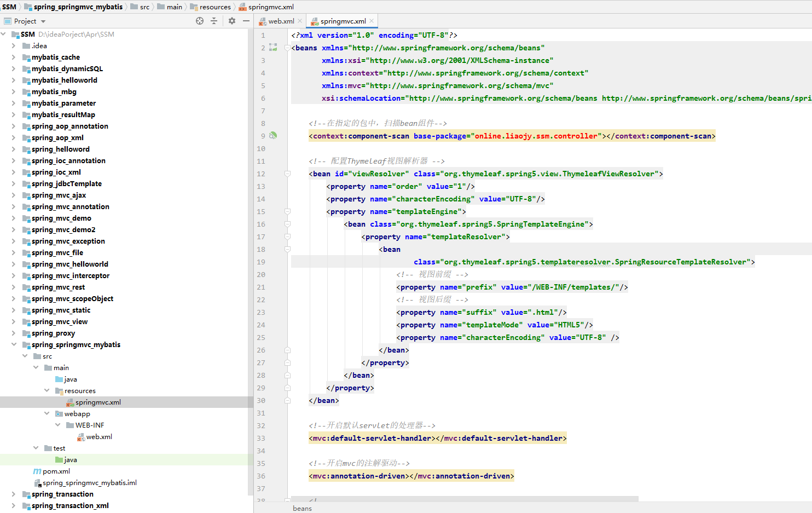Select springmvc.xml in the project tree
The height and width of the screenshot is (513, 812).
pos(98,402)
